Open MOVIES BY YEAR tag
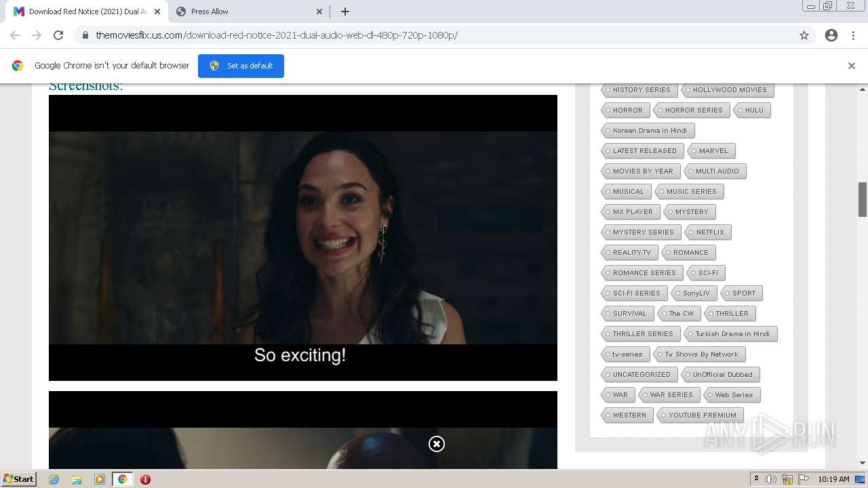Image resolution: width=868 pixels, height=488 pixels. [x=640, y=171]
